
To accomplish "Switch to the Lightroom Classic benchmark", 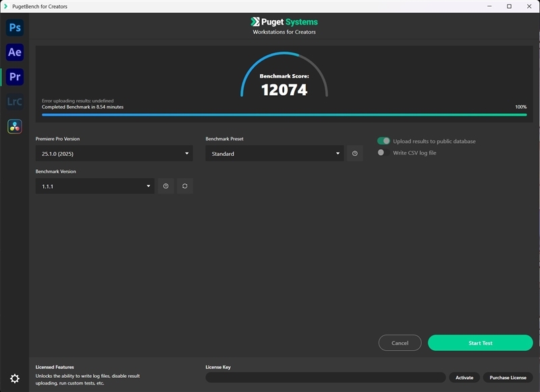I will click(x=13, y=102).
